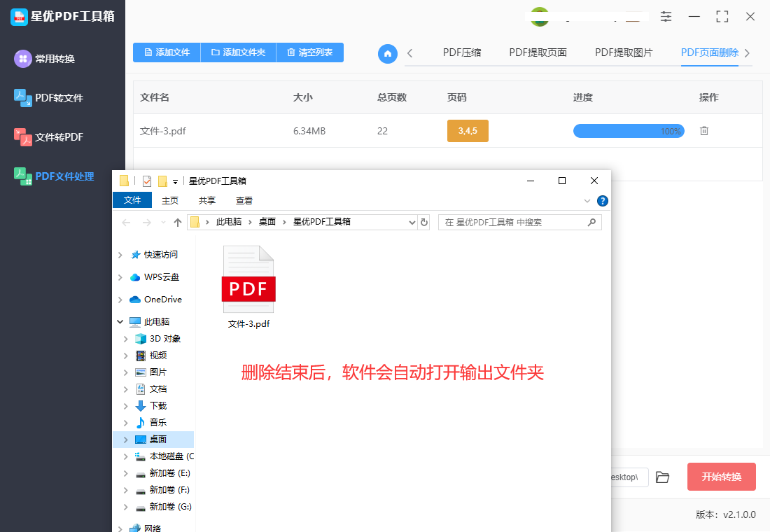Image resolution: width=770 pixels, height=532 pixels.
Task: Open PDF转文件 in the sidebar
Action: pyautogui.click(x=48, y=98)
